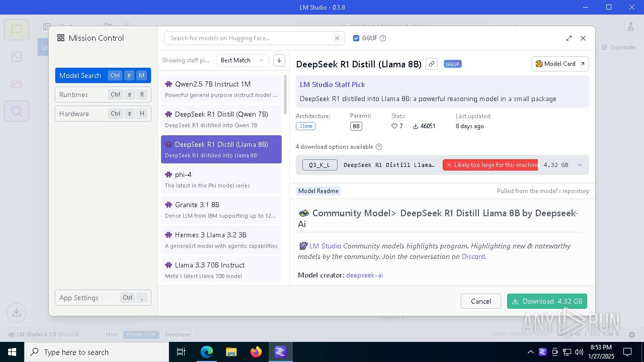Image resolution: width=644 pixels, height=362 pixels.
Task: Expand the Mission Control dialog to fullscreen
Action: tap(569, 38)
